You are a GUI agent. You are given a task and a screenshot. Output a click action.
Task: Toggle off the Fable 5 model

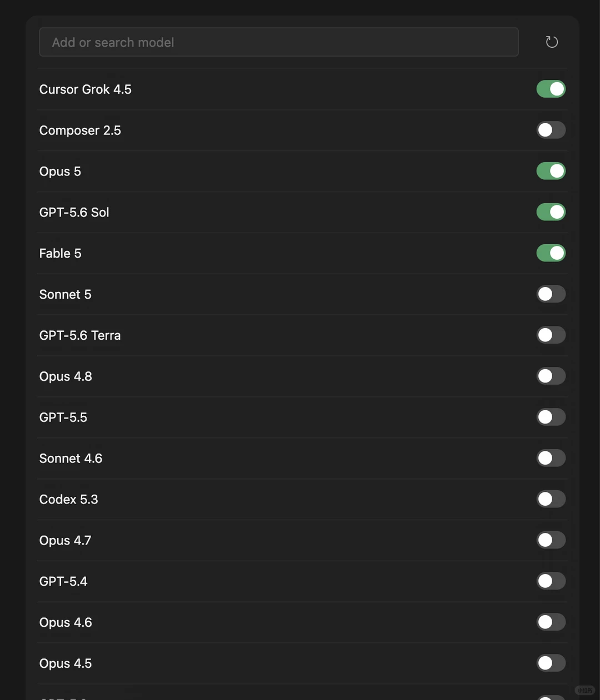pos(551,253)
